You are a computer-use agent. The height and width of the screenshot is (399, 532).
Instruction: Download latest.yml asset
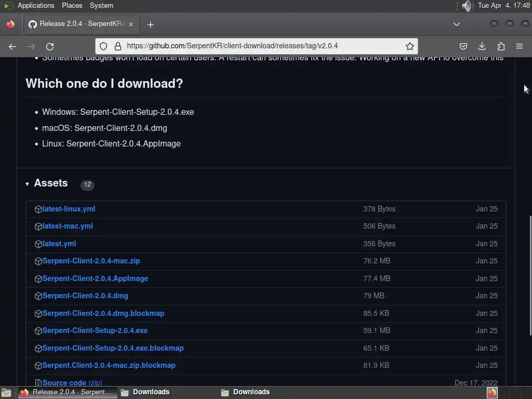click(x=59, y=244)
